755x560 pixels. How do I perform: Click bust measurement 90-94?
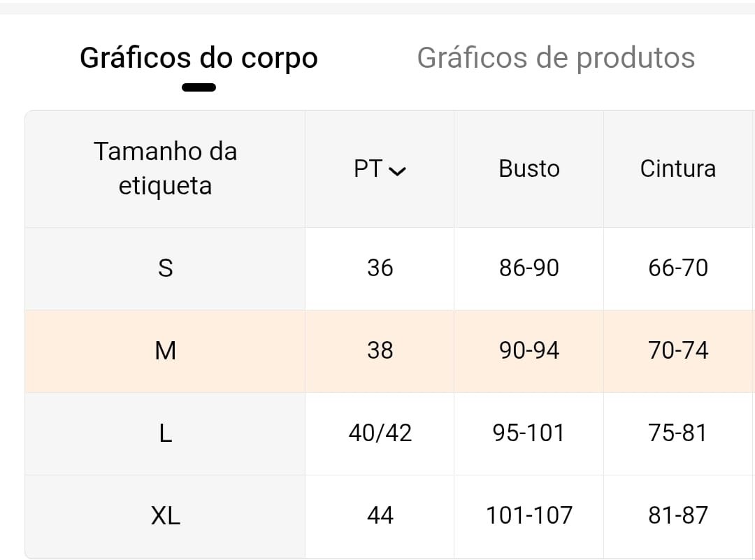point(528,350)
